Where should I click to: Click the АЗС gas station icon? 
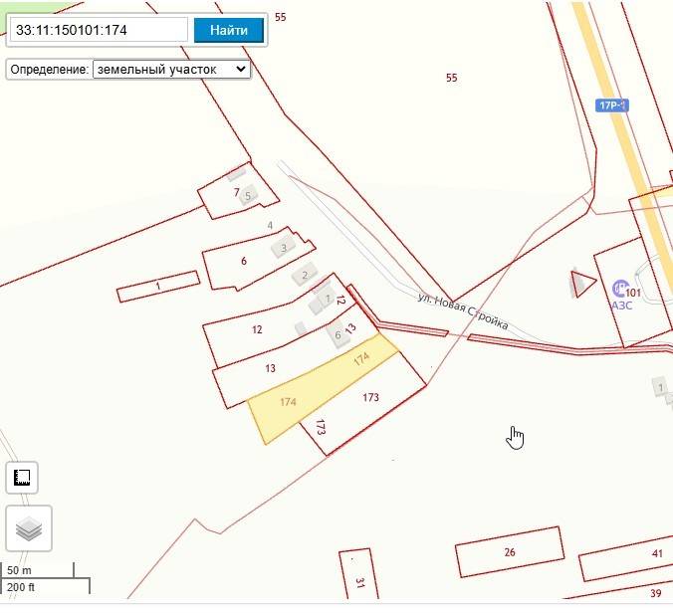coord(619,290)
